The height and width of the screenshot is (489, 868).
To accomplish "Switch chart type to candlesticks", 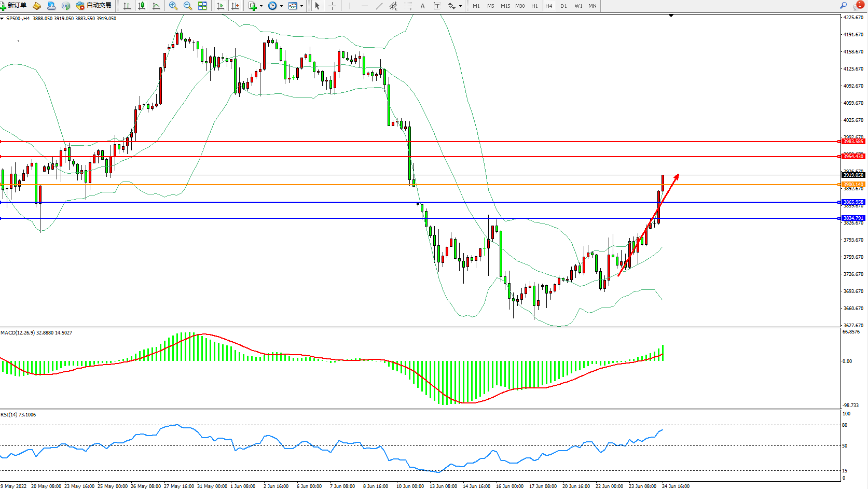I will point(142,6).
